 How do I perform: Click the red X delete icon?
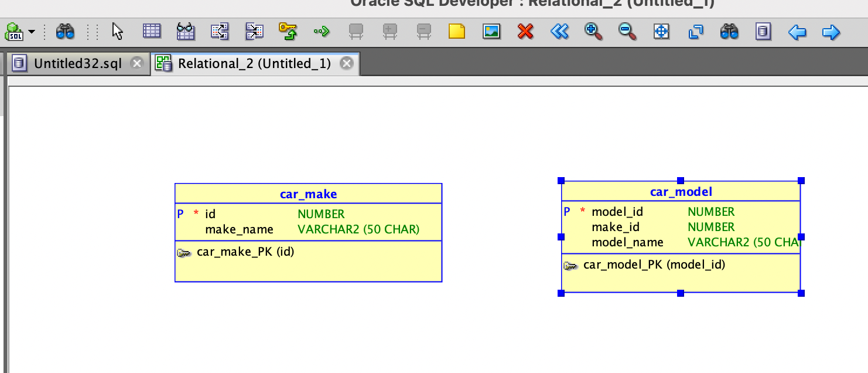pyautogui.click(x=525, y=32)
